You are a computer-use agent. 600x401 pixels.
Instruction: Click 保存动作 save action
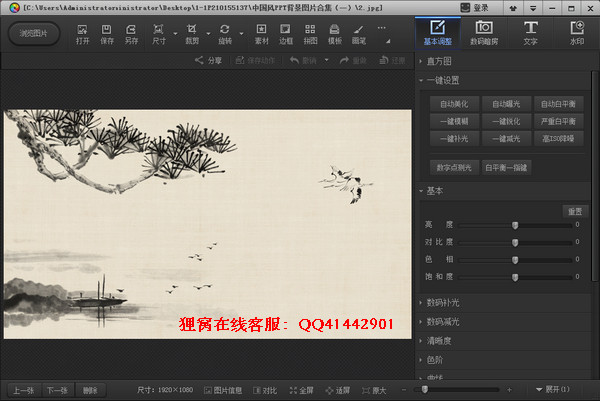255,60
